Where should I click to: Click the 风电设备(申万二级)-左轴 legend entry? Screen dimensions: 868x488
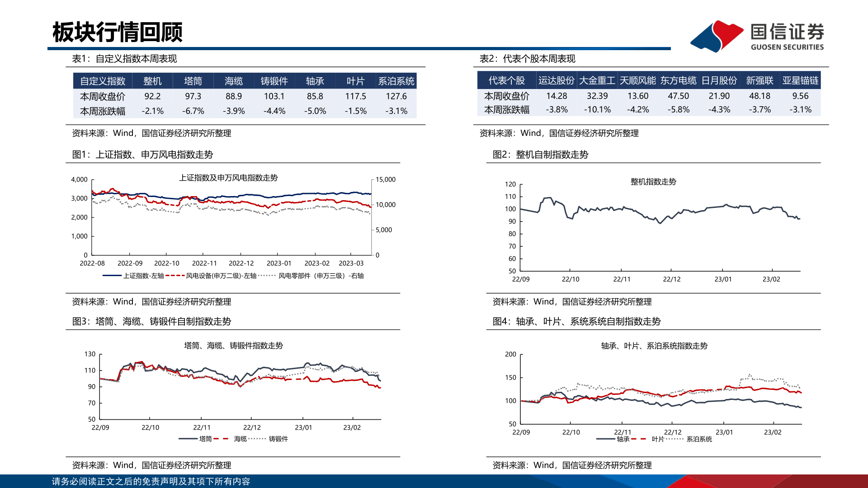[x=211, y=276]
